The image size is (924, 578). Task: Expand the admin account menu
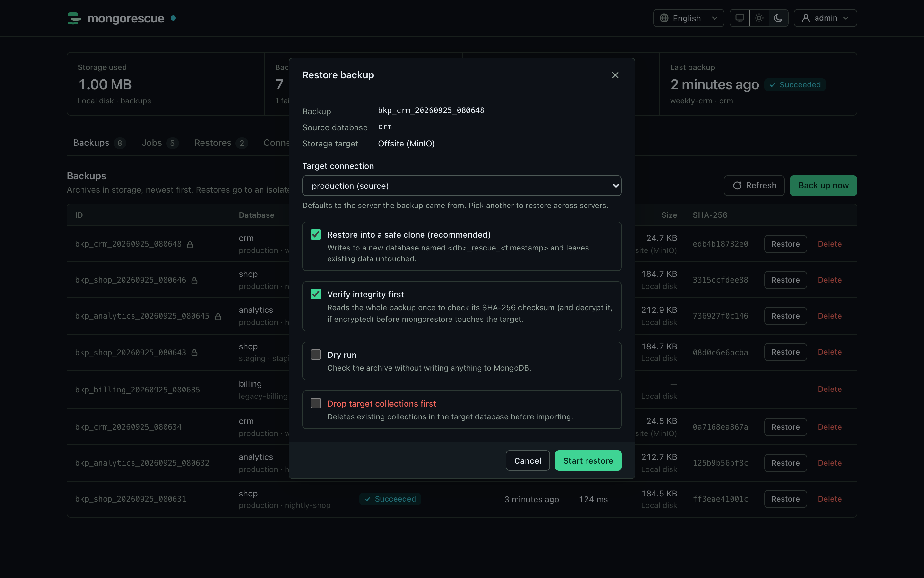pos(825,18)
